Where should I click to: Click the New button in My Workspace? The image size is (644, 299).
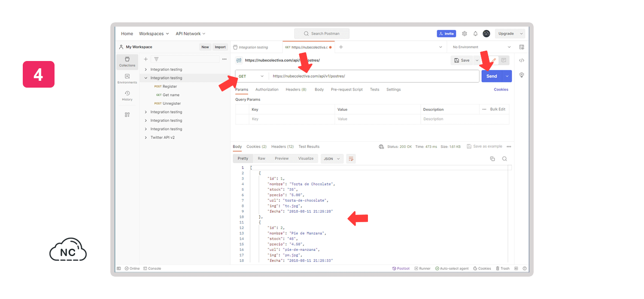point(205,47)
